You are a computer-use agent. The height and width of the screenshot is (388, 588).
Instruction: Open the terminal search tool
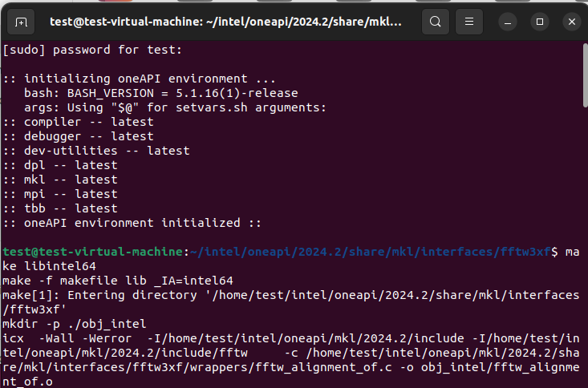point(436,22)
